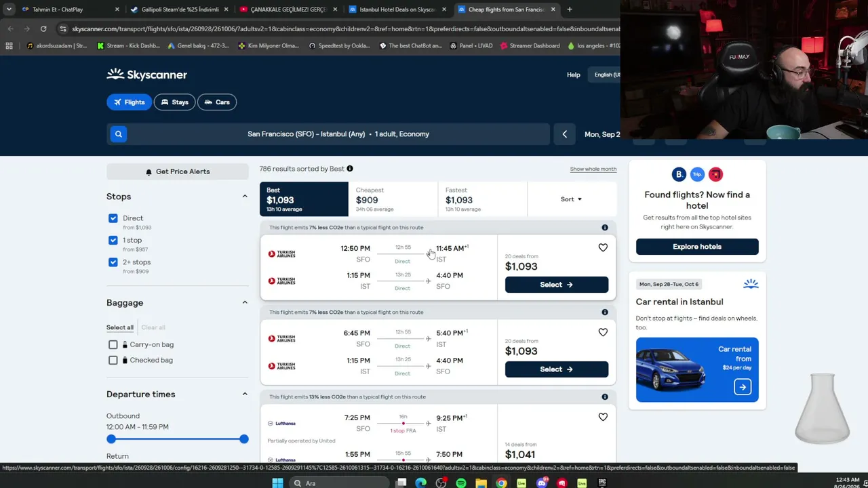Uncheck the 2+ stops filter
Viewport: 868px width, 488px height.
tap(113, 262)
